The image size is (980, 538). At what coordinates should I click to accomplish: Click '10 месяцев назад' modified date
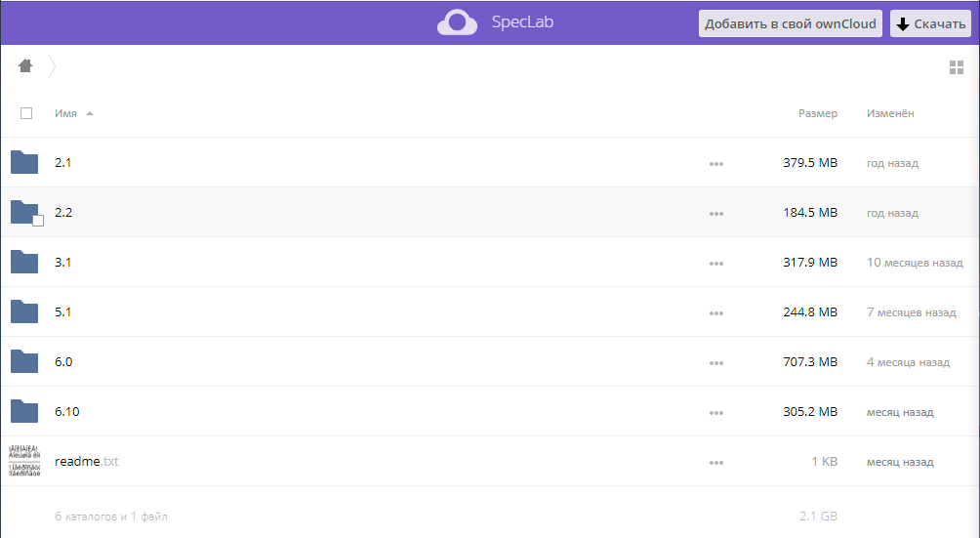tap(915, 263)
